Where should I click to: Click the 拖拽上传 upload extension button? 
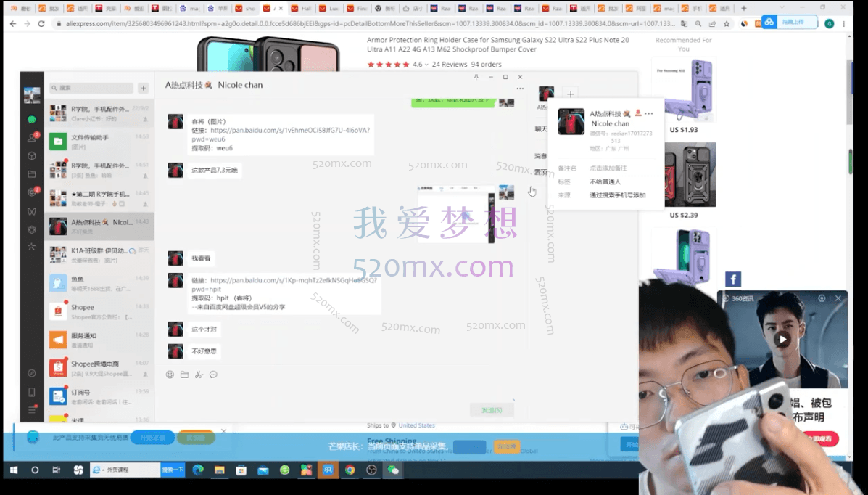pyautogui.click(x=790, y=22)
